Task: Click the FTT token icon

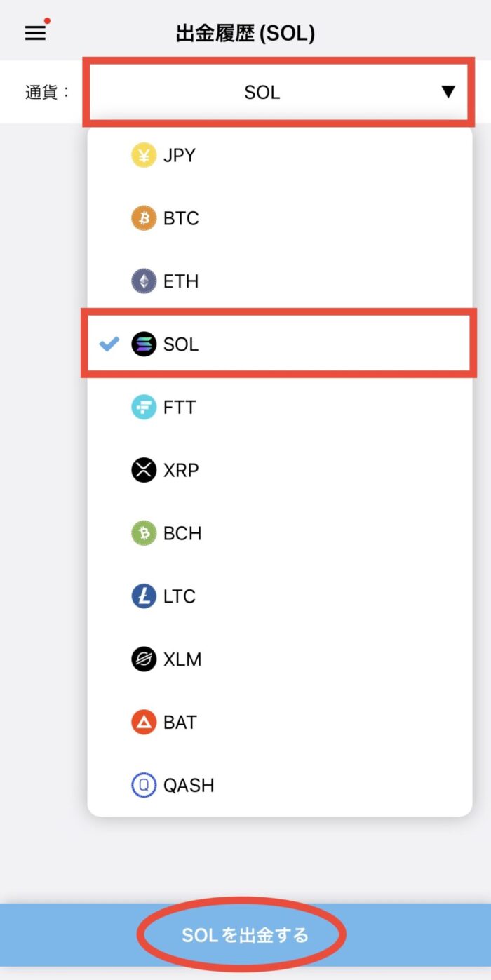Action: [x=144, y=408]
